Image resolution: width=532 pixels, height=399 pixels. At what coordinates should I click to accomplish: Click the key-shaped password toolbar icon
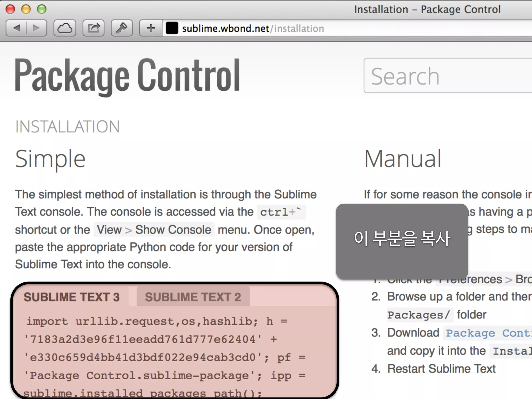[x=122, y=28]
